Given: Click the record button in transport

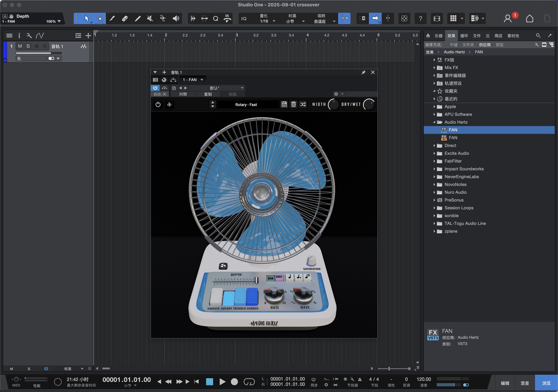Looking at the screenshot, I should [234, 382].
